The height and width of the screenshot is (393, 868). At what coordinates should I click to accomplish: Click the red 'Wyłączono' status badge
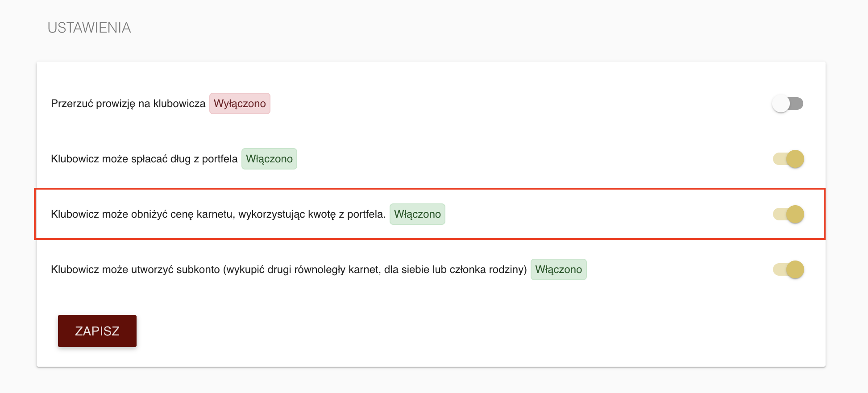pyautogui.click(x=240, y=103)
